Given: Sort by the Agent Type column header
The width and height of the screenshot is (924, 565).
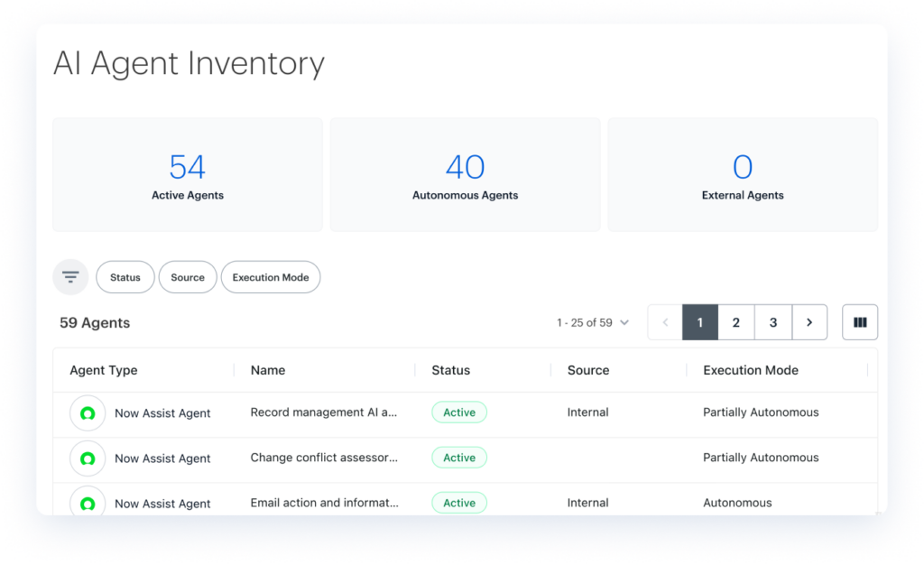Looking at the screenshot, I should click(x=104, y=370).
